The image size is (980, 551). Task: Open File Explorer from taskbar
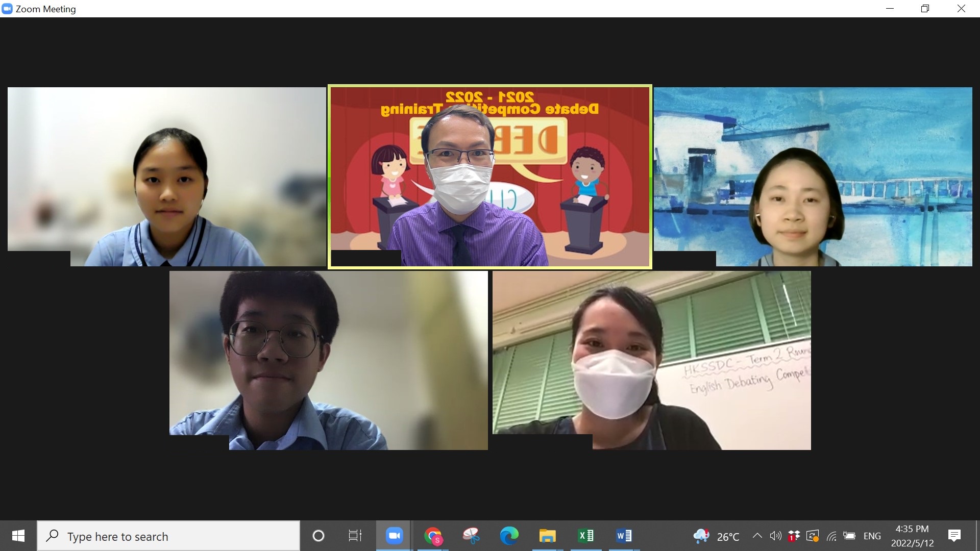tap(547, 536)
